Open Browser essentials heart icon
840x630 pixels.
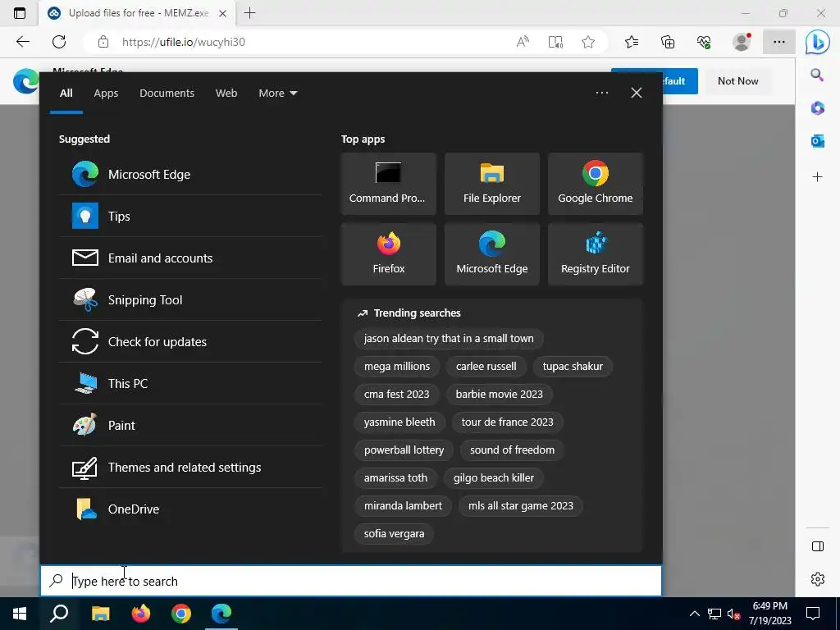(x=704, y=42)
